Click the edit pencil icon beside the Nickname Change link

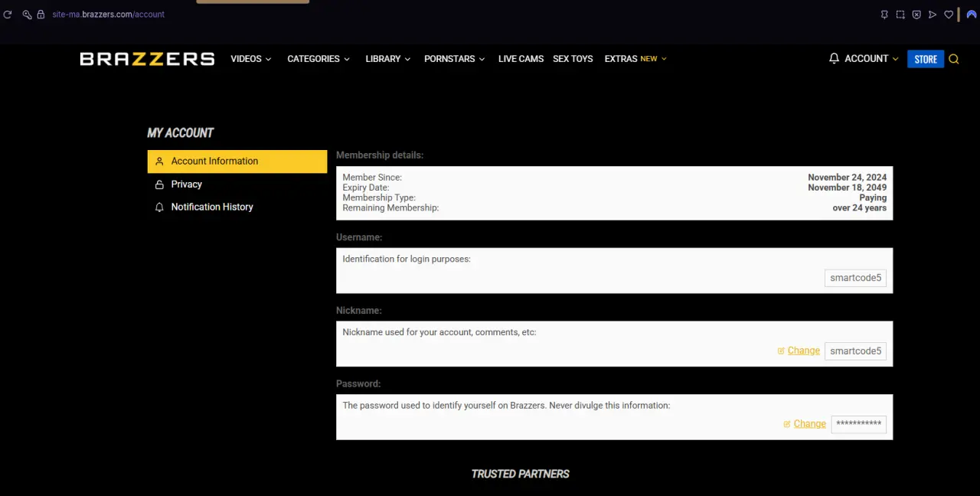coord(781,351)
